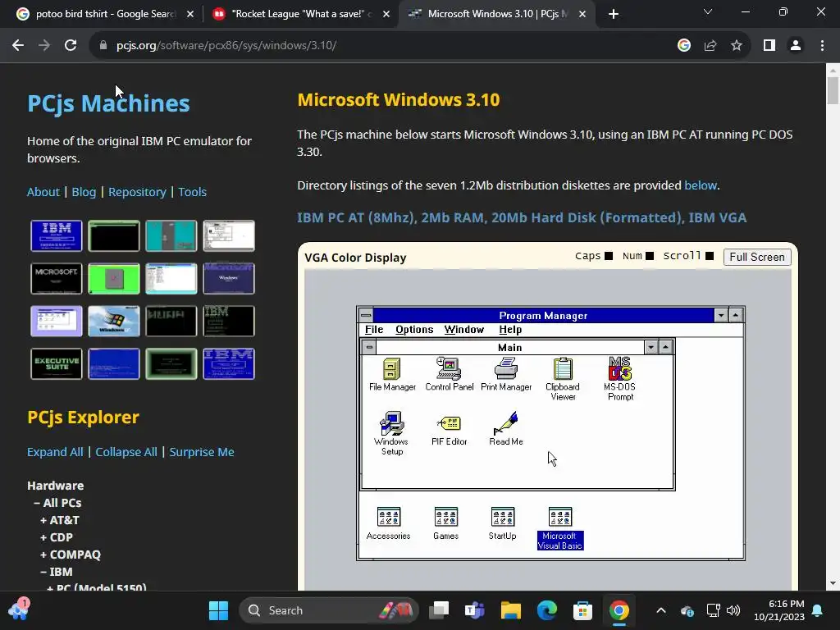Open Chrome's three-dot menu
The image size is (840, 630).
click(822, 46)
